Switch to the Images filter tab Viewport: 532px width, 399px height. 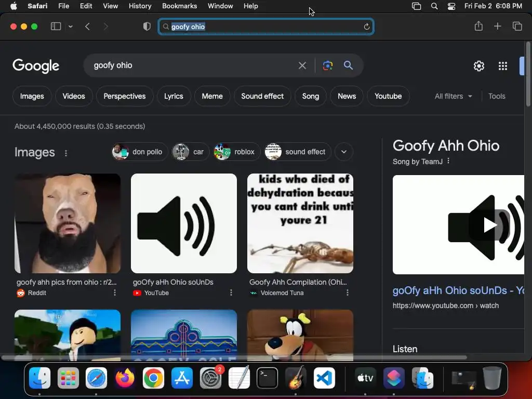[x=32, y=96]
